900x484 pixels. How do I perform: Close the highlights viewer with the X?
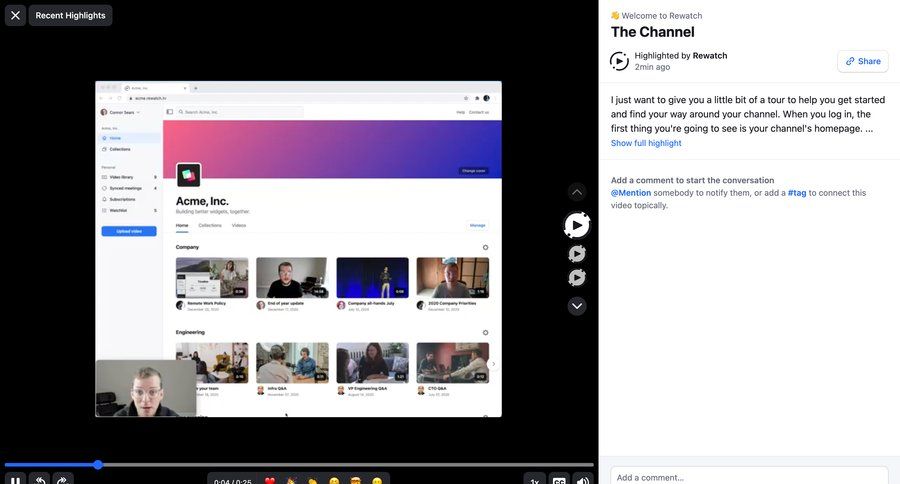pyautogui.click(x=15, y=16)
